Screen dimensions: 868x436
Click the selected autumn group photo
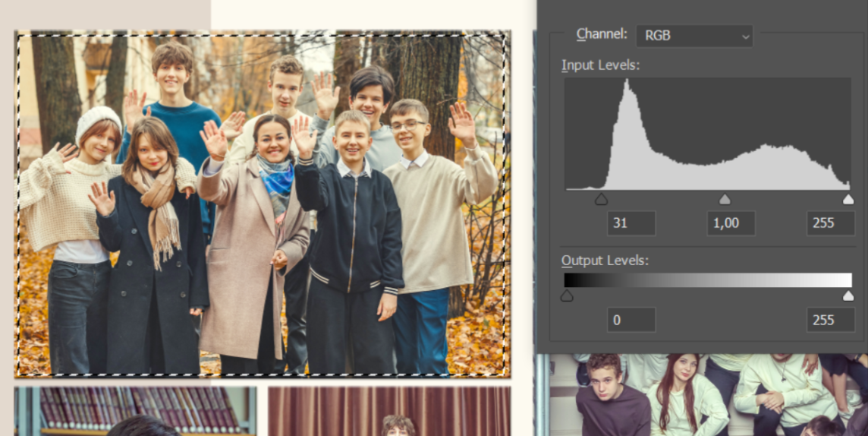(x=263, y=204)
